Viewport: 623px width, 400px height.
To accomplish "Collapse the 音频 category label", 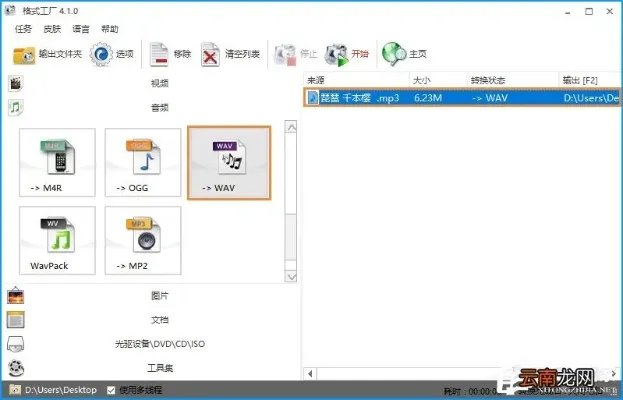I will pyautogui.click(x=160, y=107).
